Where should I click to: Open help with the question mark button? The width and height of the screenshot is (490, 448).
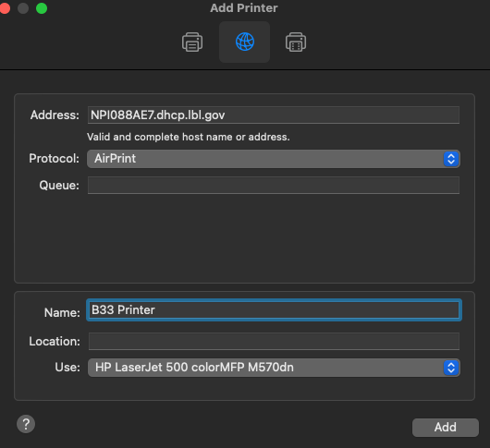tap(26, 424)
